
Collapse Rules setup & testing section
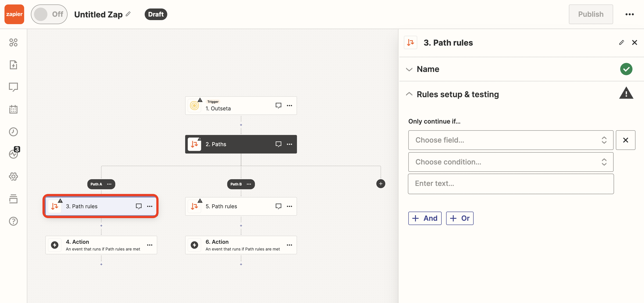coord(458,94)
